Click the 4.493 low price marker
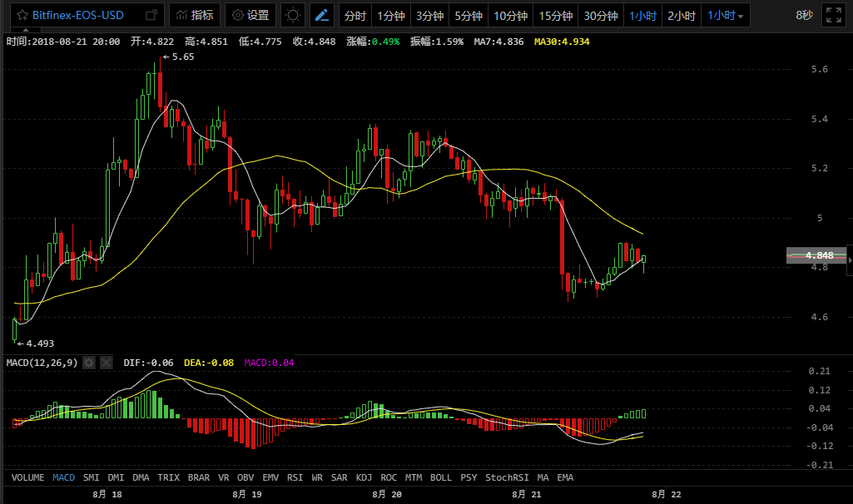Screen dimensions: 853x504 coord(36,343)
